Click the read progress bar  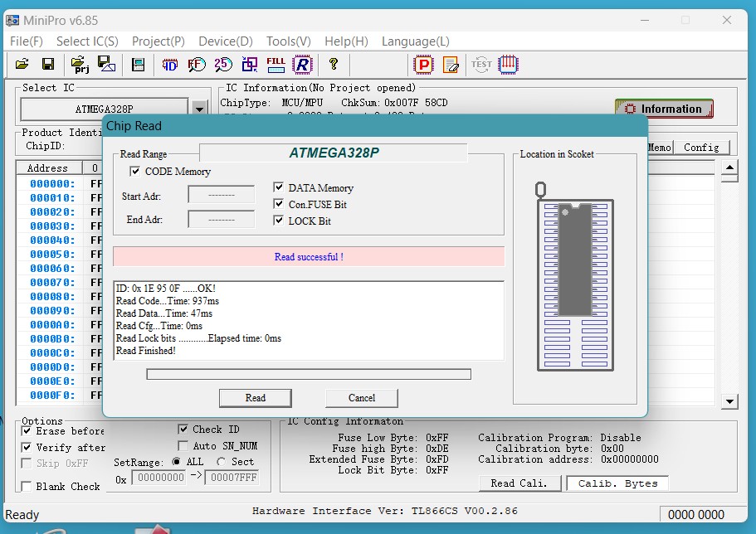tap(309, 374)
